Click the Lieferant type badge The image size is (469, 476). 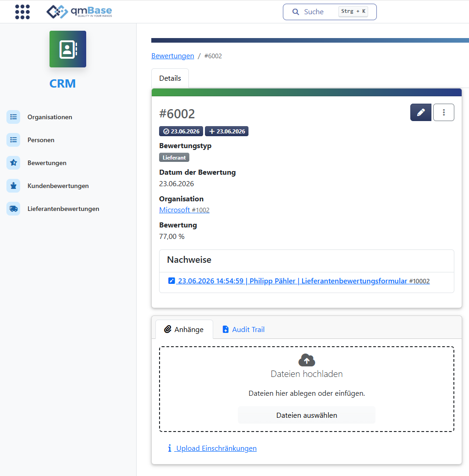(x=174, y=158)
